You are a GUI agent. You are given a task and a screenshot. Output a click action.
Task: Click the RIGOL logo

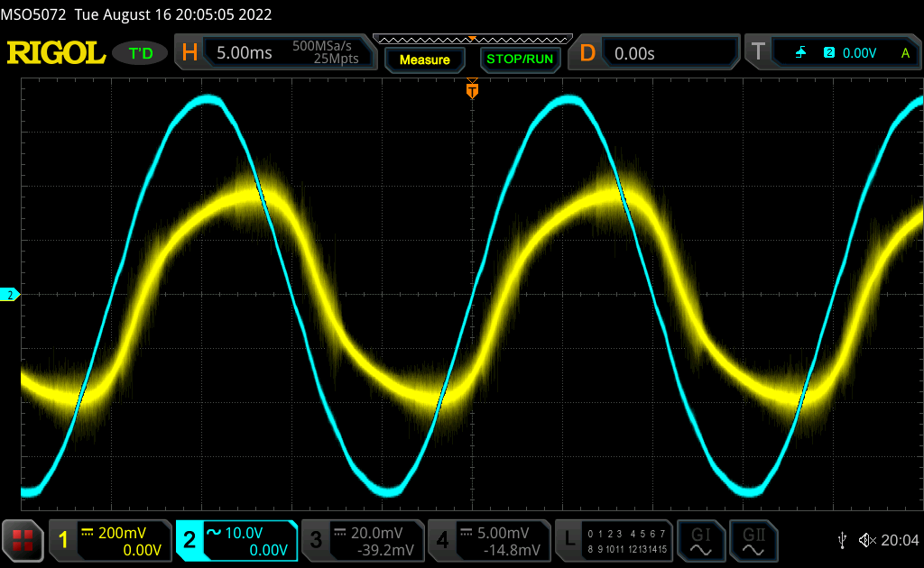[56, 53]
